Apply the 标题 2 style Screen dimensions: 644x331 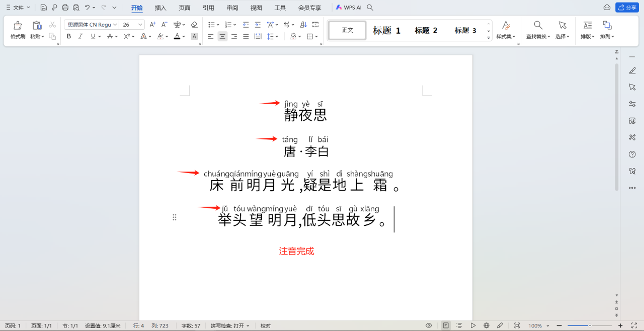pyautogui.click(x=426, y=30)
